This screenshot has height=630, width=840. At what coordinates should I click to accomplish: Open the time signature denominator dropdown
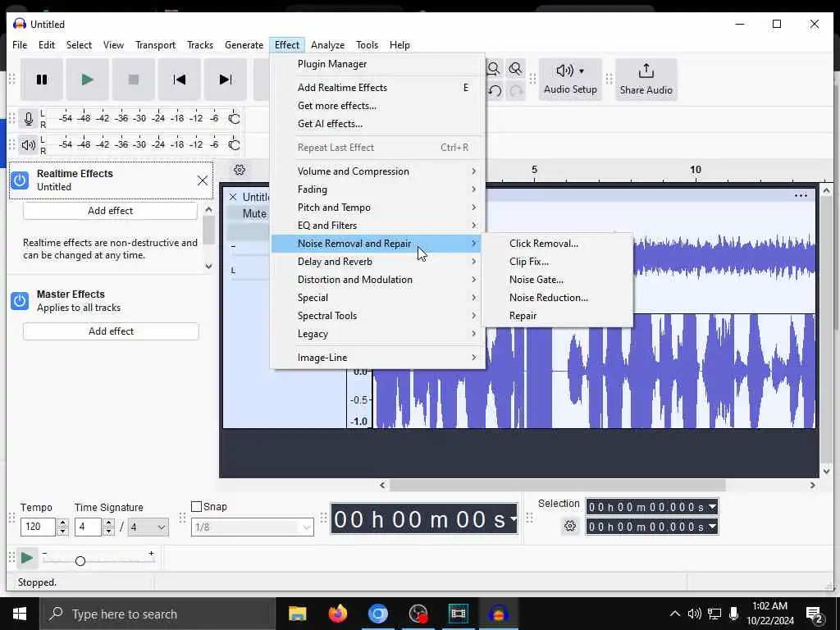(x=148, y=527)
